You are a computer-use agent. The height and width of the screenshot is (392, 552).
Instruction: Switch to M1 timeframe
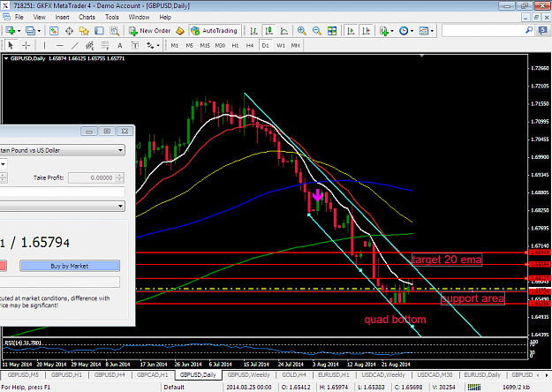pyautogui.click(x=175, y=45)
